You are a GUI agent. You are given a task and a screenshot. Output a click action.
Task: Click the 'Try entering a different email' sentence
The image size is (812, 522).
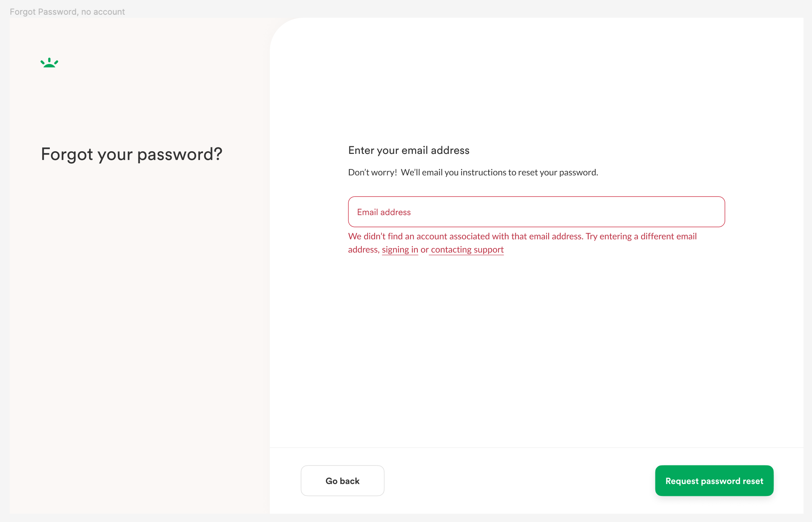641,236
